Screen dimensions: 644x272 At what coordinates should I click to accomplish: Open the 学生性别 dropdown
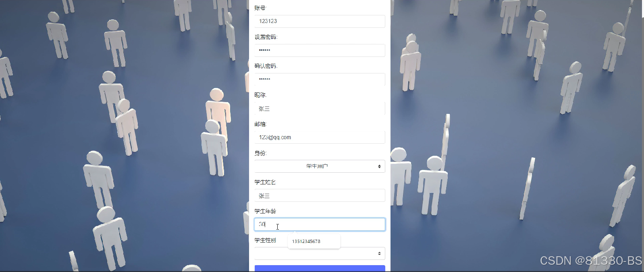click(x=320, y=253)
